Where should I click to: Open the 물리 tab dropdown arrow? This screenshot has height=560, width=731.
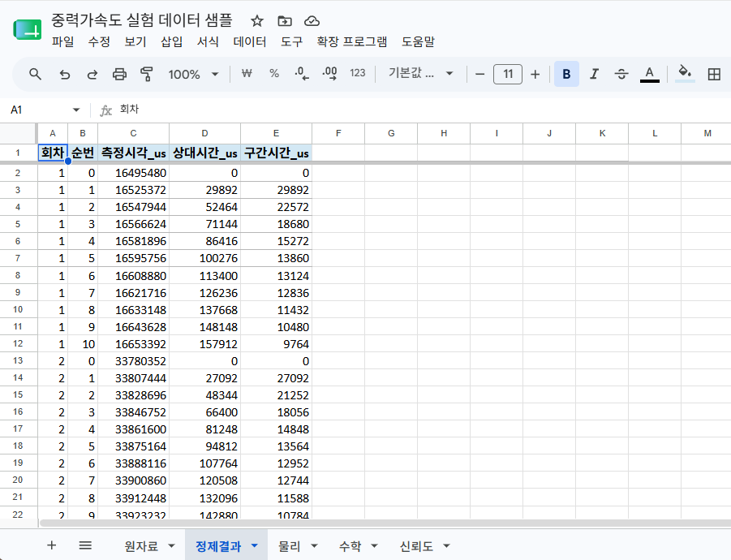[314, 546]
